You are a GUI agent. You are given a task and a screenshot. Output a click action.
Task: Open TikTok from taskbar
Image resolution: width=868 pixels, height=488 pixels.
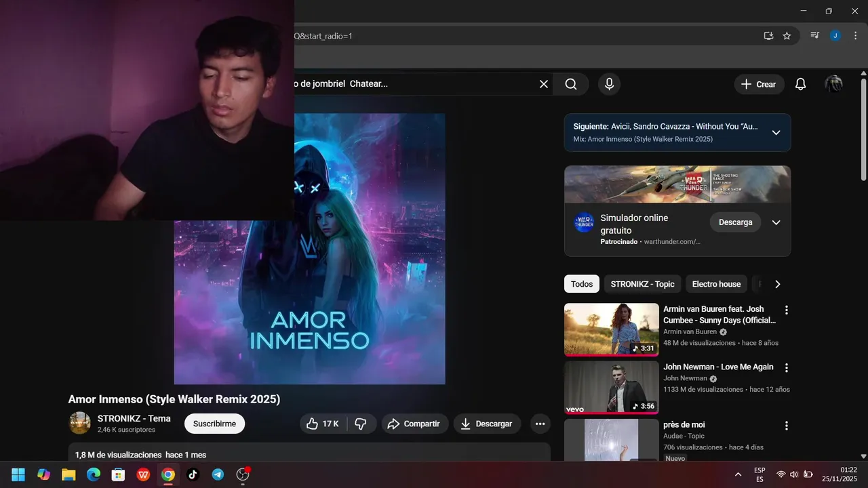coord(193,474)
